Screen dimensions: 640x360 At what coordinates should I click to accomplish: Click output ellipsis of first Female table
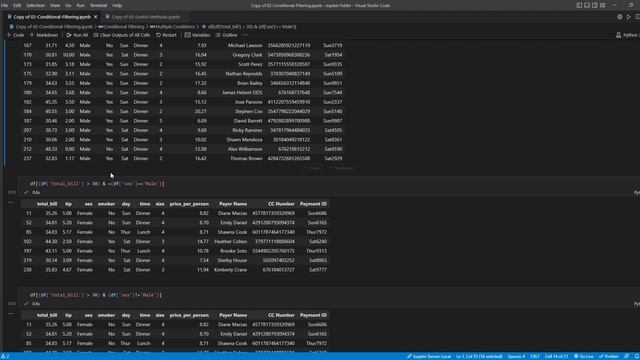click(x=11, y=202)
